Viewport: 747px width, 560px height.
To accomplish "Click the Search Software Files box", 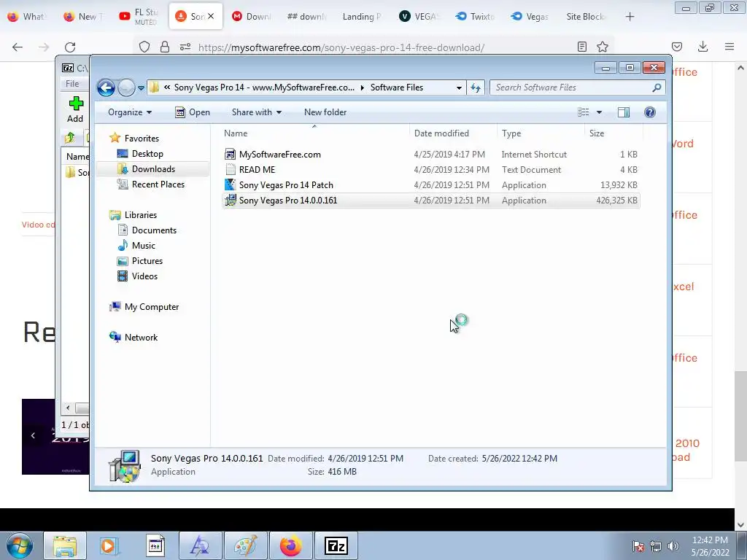I will pos(577,87).
